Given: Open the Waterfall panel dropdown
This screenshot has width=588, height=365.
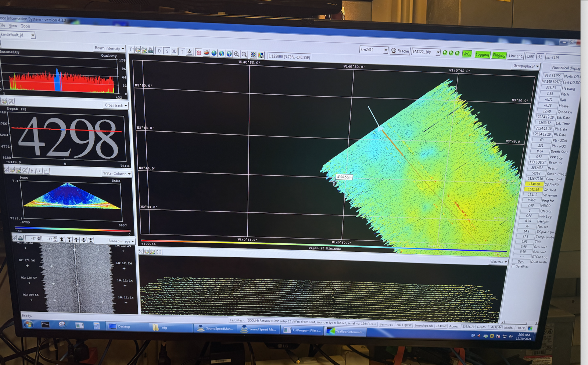Looking at the screenshot, I should coord(499,262).
